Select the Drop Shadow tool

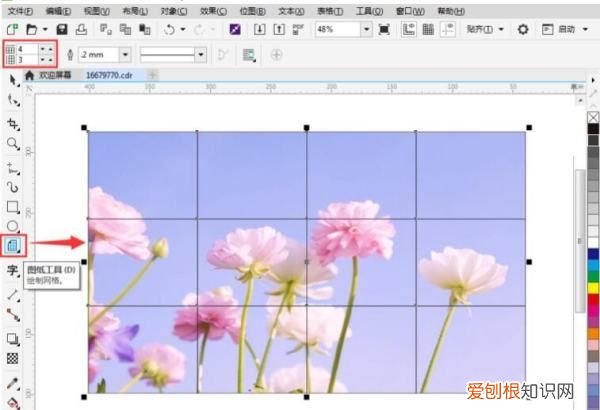pos(13,339)
